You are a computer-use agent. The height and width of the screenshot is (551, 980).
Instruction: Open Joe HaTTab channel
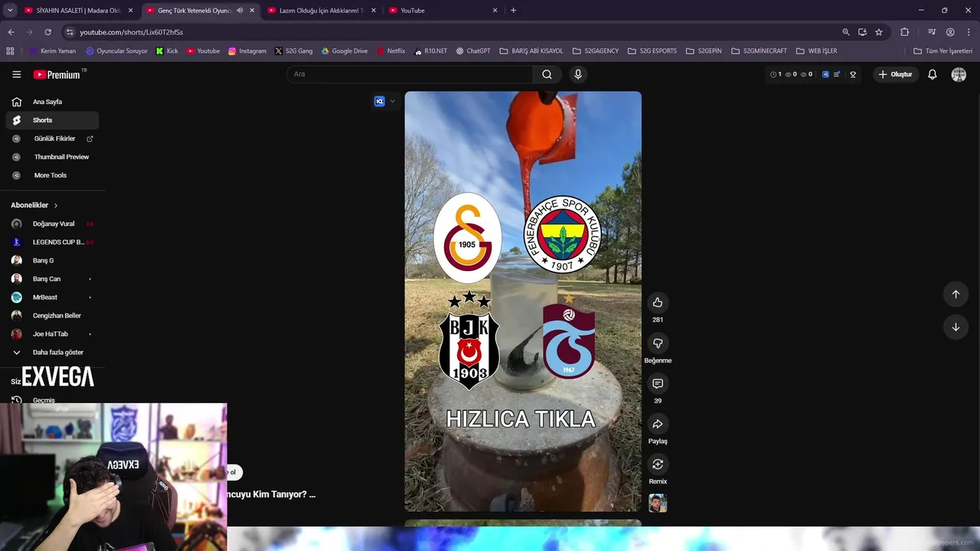(52, 334)
